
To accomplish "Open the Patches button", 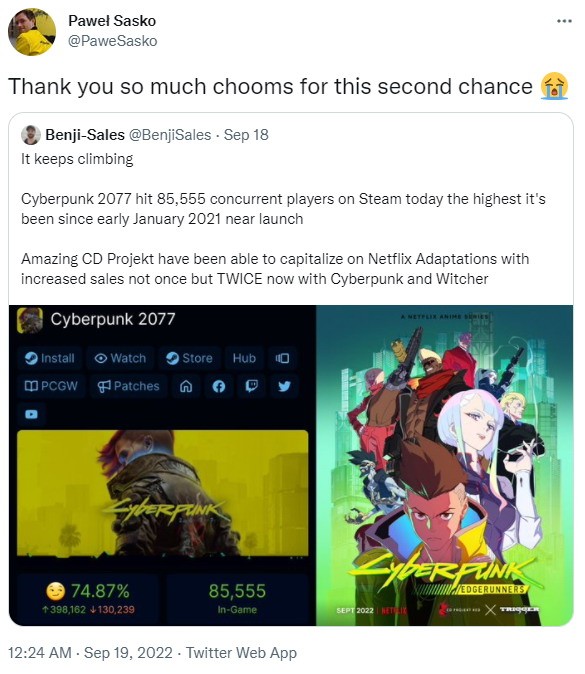I will tap(129, 386).
